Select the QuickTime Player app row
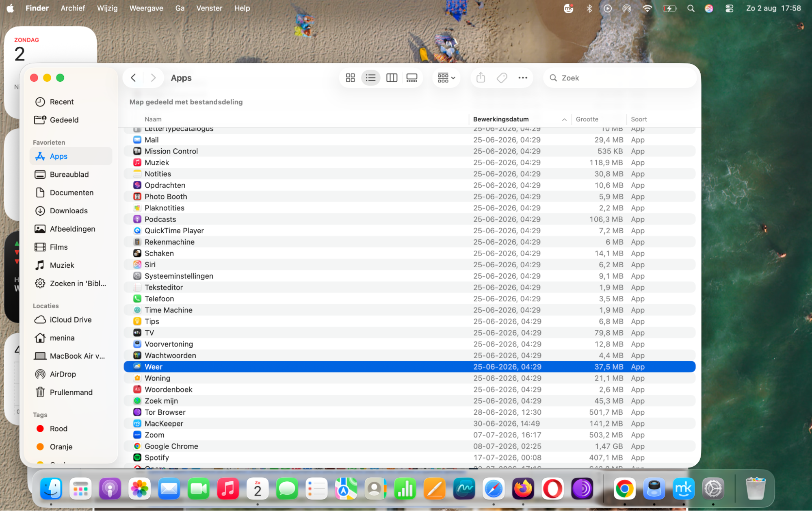 tap(409, 231)
